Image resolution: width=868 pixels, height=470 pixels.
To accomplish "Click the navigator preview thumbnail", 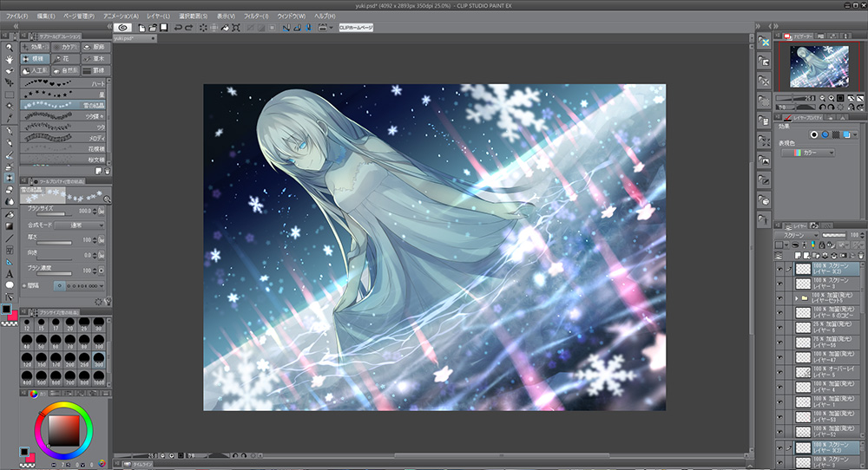I will [x=819, y=67].
